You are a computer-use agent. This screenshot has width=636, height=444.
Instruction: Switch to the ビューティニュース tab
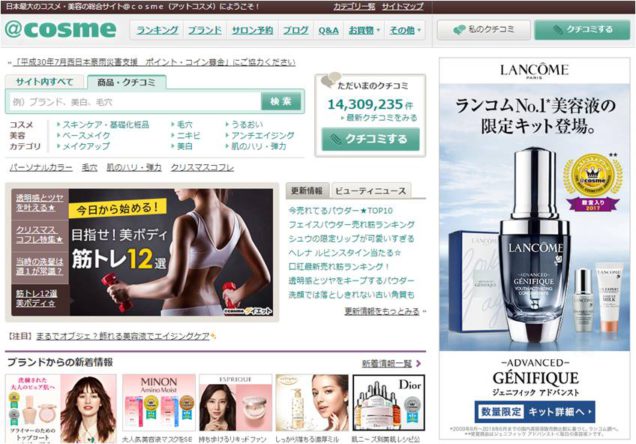coord(371,191)
